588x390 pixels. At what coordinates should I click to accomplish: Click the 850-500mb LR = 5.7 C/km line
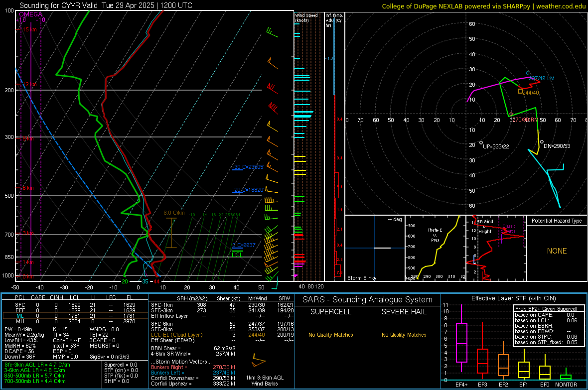point(35,376)
